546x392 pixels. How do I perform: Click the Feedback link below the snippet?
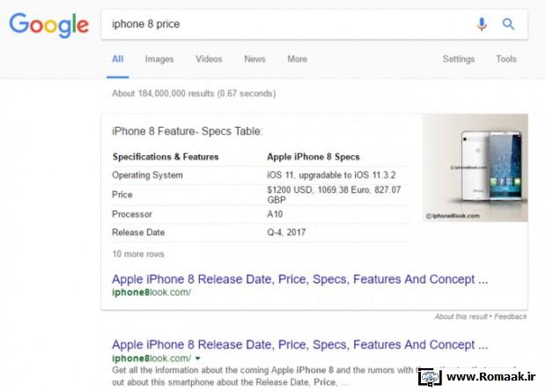(x=510, y=316)
